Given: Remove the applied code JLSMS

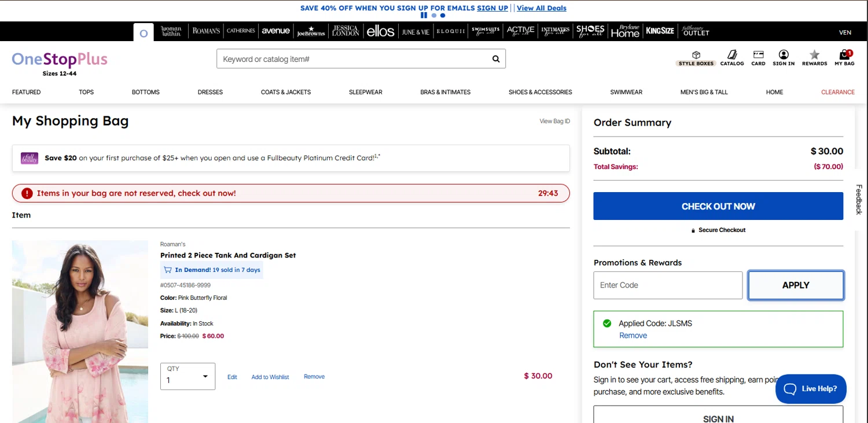Looking at the screenshot, I should tap(633, 336).
